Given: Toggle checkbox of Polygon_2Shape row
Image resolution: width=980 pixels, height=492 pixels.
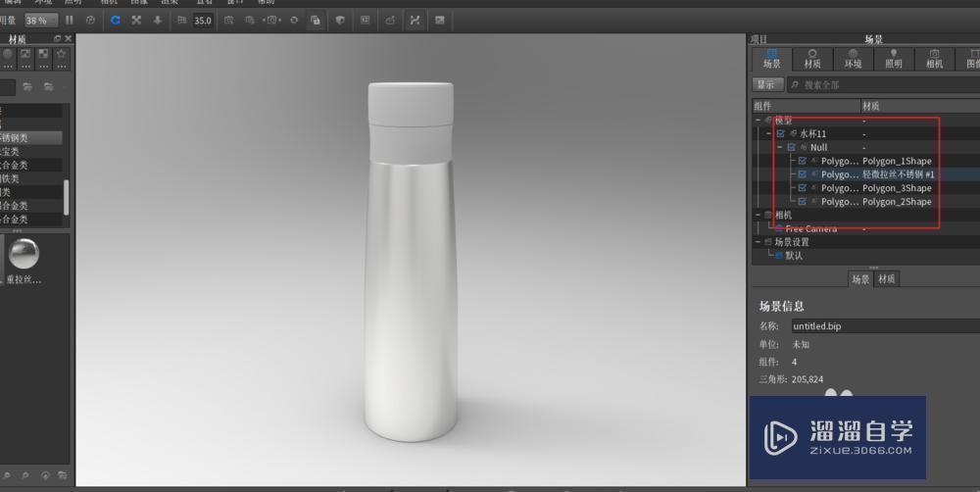Looking at the screenshot, I should point(803,202).
